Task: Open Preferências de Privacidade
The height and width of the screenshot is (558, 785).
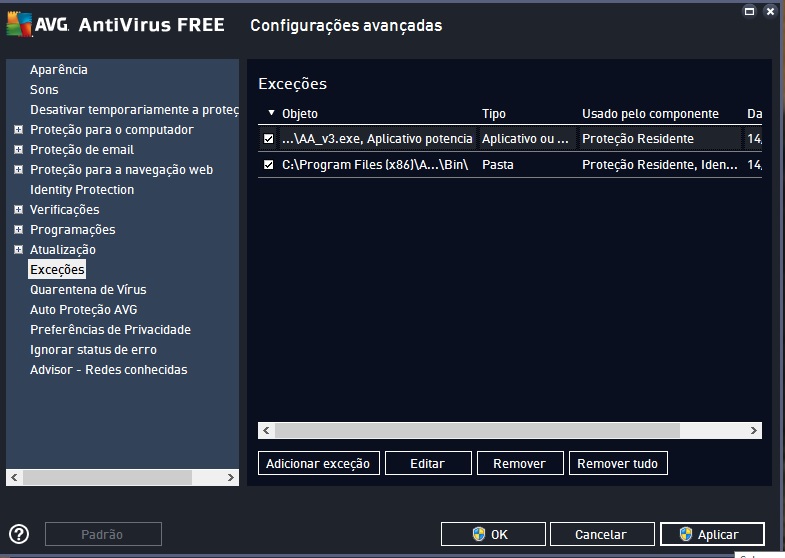Action: [110, 330]
